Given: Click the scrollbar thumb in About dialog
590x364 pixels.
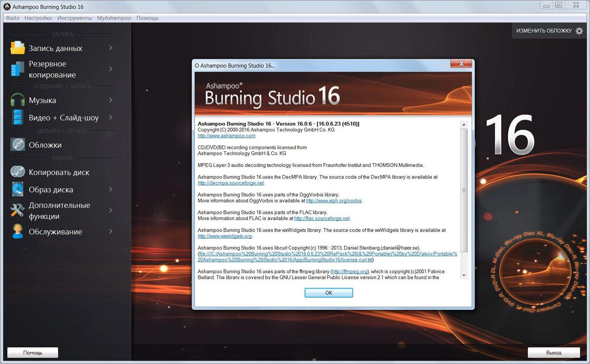Looking at the screenshot, I should [464, 190].
